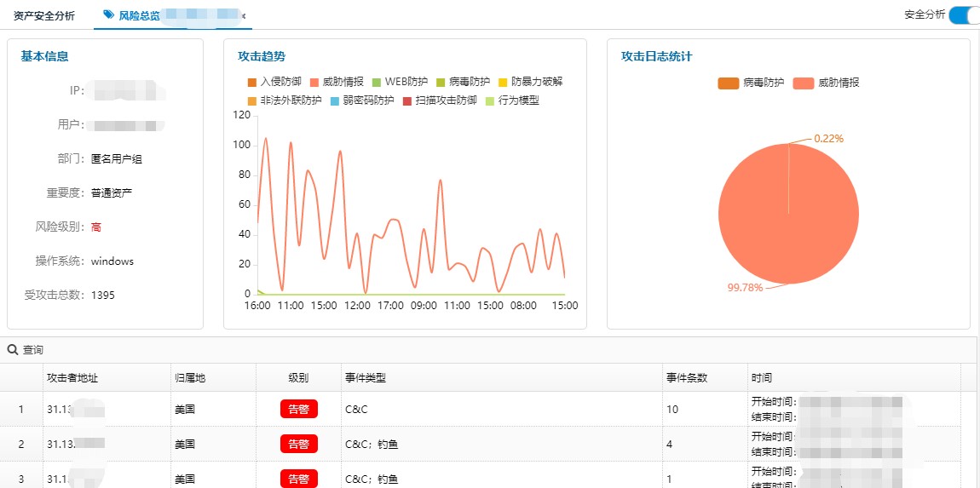Click the 查询 search magnifier icon
980x488 pixels.
point(13,350)
